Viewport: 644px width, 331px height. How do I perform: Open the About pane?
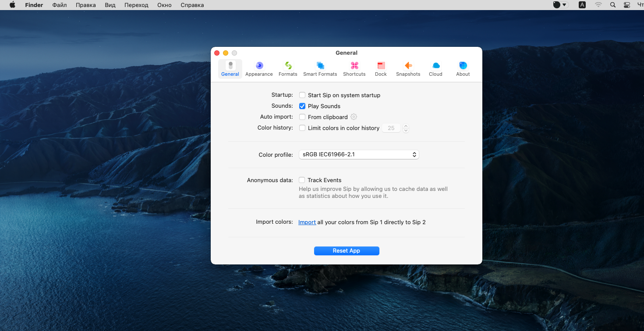[x=463, y=69]
